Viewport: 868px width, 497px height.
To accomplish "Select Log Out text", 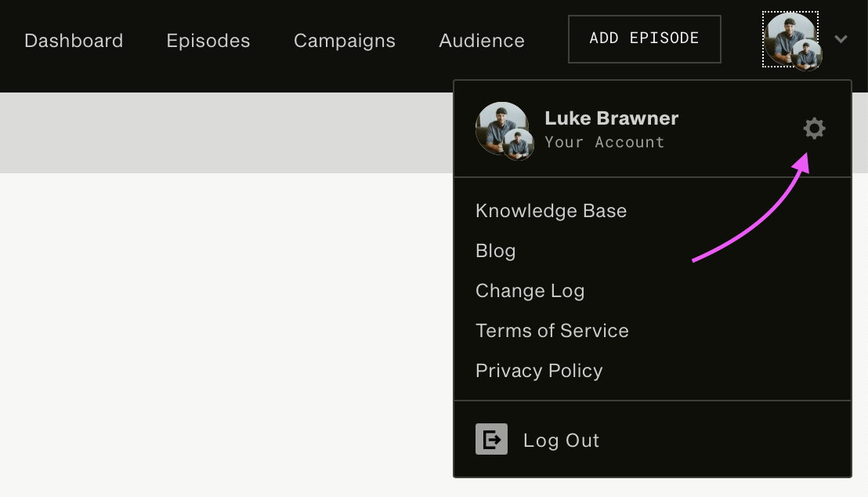I will pos(561,441).
